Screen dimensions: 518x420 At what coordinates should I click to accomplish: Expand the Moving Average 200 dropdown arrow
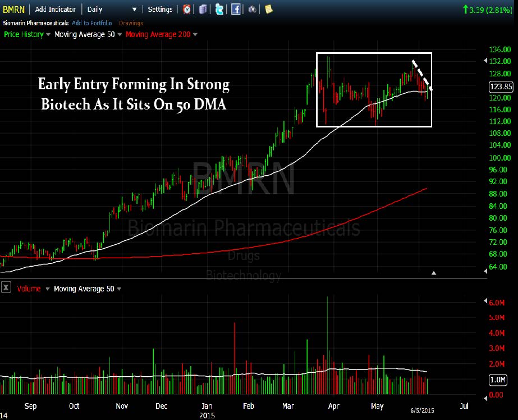195,34
